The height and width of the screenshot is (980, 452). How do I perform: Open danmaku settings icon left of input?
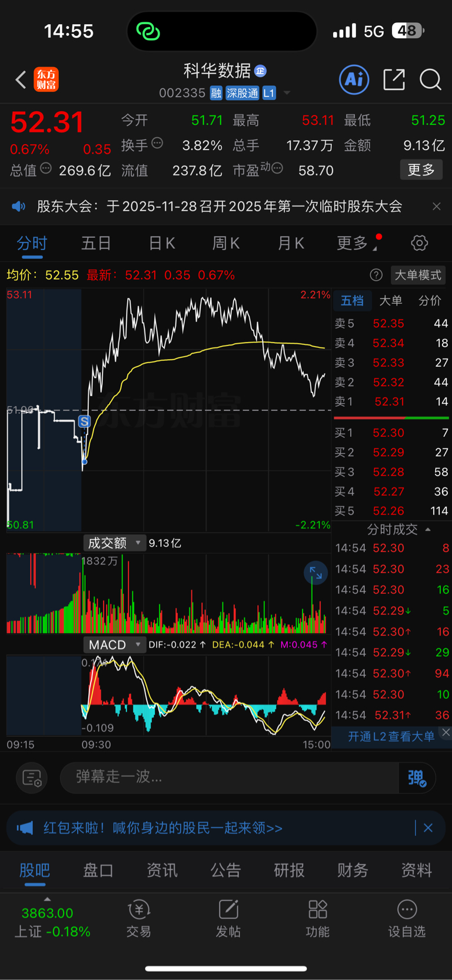[x=32, y=778]
